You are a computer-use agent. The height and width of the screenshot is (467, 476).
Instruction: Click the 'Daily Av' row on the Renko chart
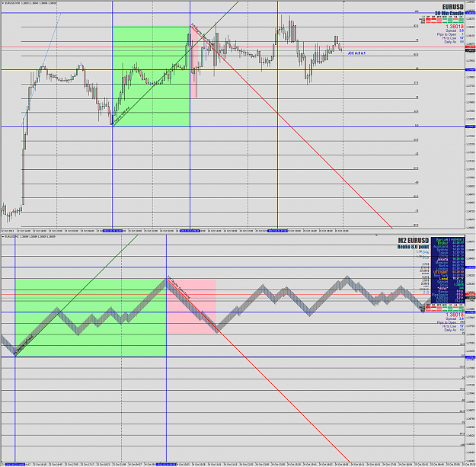[454, 330]
